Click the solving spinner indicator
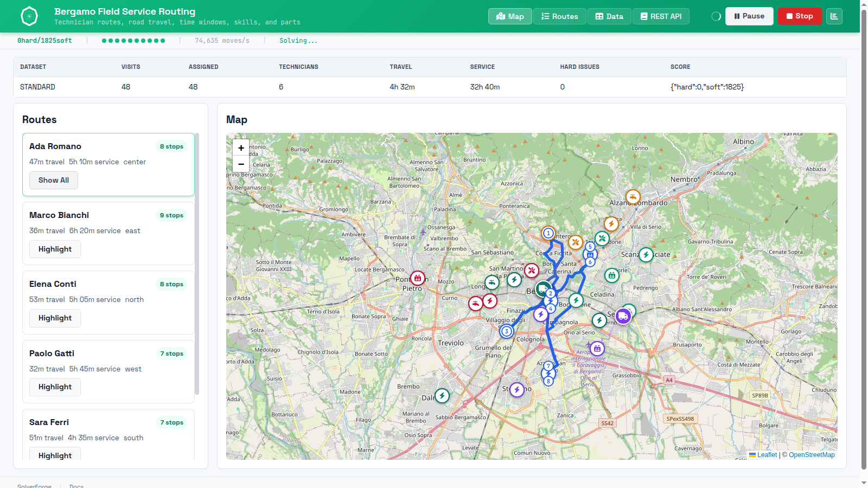 point(716,16)
